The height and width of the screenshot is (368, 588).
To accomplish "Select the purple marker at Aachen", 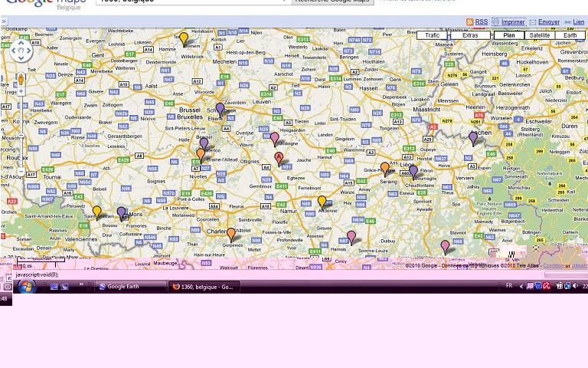I will click(x=473, y=138).
